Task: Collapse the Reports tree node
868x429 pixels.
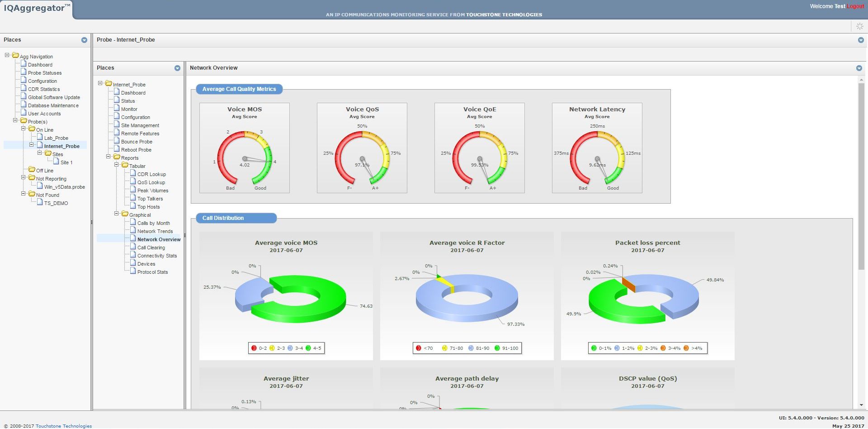Action: pyautogui.click(x=108, y=157)
